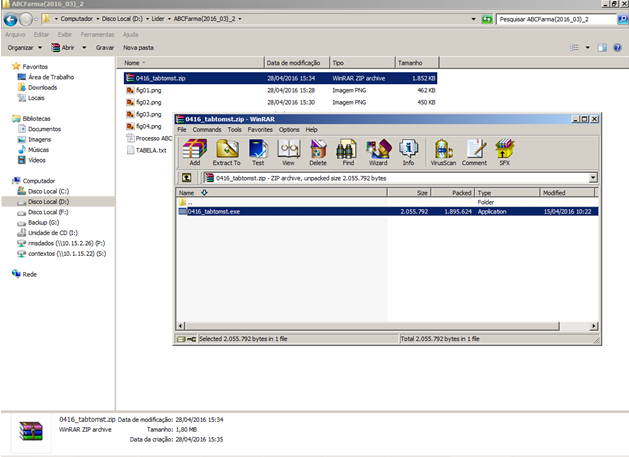
Task: Sort by Tamanho column in Explorer
Action: point(417,63)
